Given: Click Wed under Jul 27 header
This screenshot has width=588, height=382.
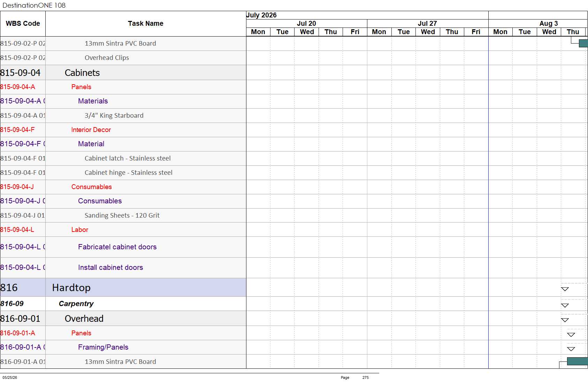Looking at the screenshot, I should [428, 32].
